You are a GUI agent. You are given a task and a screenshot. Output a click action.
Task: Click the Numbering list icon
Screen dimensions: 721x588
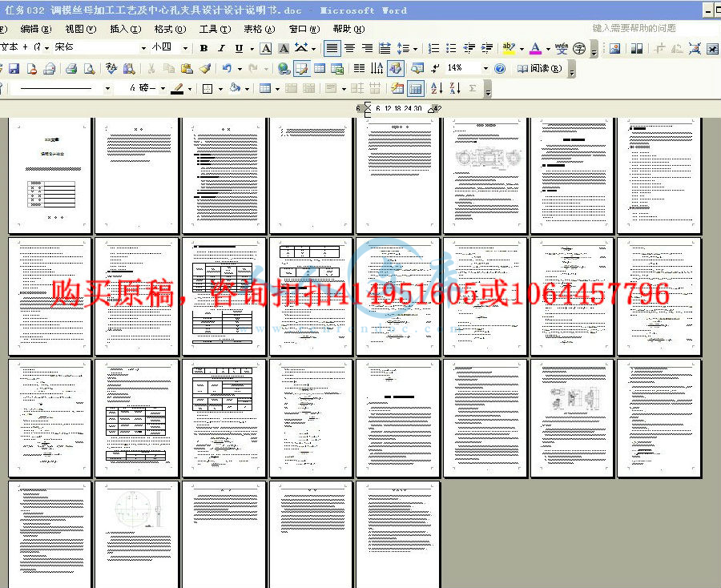(433, 48)
